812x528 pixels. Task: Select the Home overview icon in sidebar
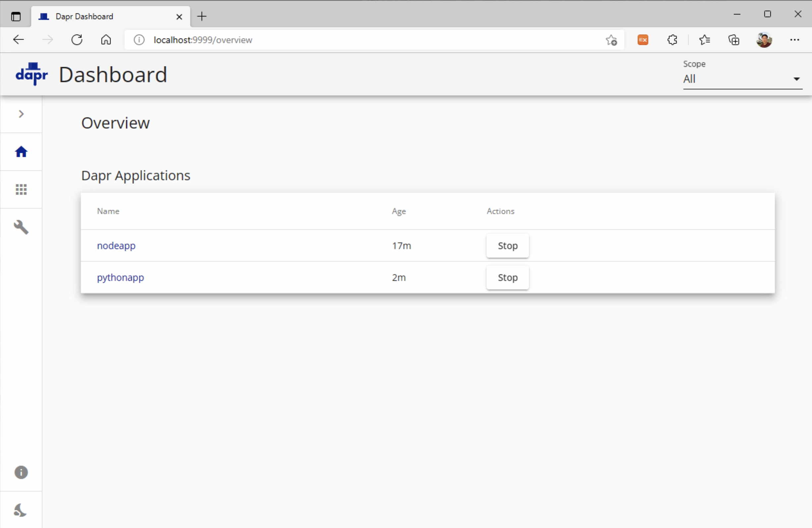21,151
